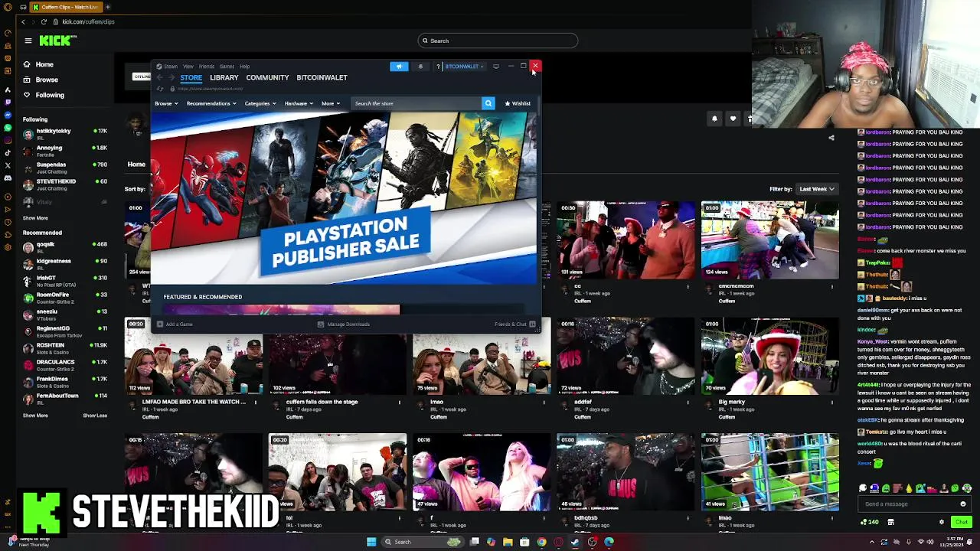Open BITCOINWALLET account dropdown in Steam title bar
The image size is (980, 551).
[x=463, y=67]
